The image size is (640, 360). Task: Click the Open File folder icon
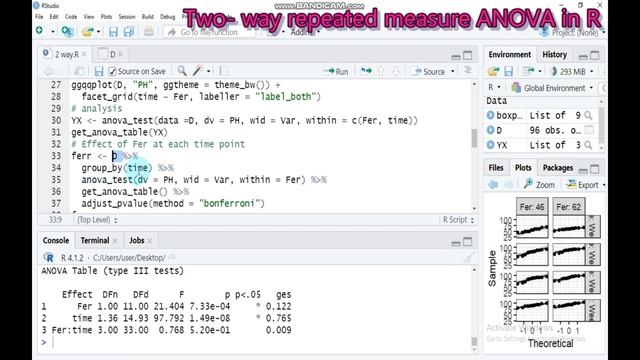tap(87, 31)
